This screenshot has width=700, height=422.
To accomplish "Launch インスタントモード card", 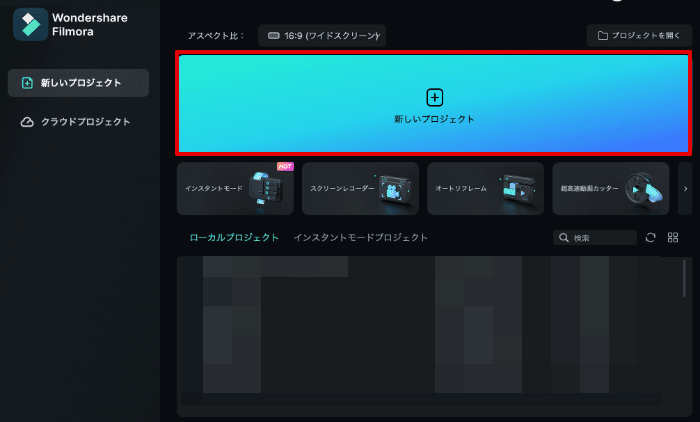I will point(235,188).
